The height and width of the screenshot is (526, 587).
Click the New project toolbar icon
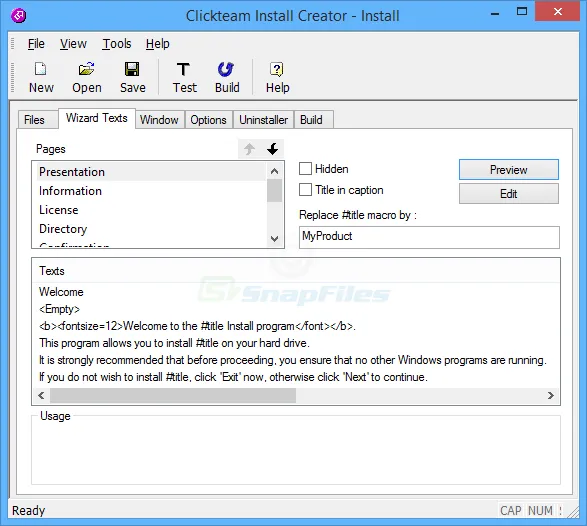pyautogui.click(x=41, y=77)
